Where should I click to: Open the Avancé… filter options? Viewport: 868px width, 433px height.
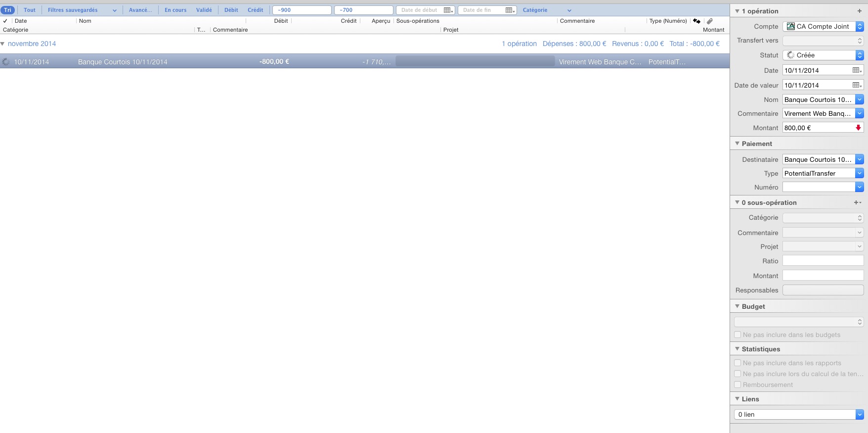(140, 10)
